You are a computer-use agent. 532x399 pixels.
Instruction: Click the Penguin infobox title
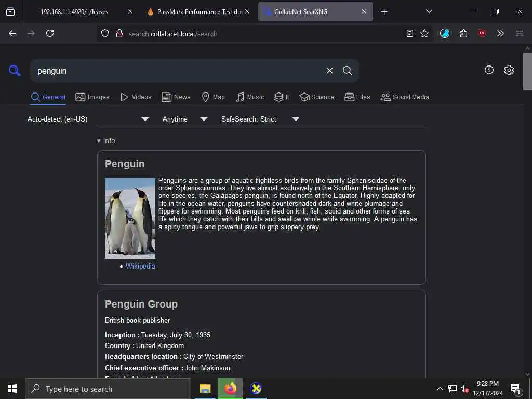(x=125, y=164)
